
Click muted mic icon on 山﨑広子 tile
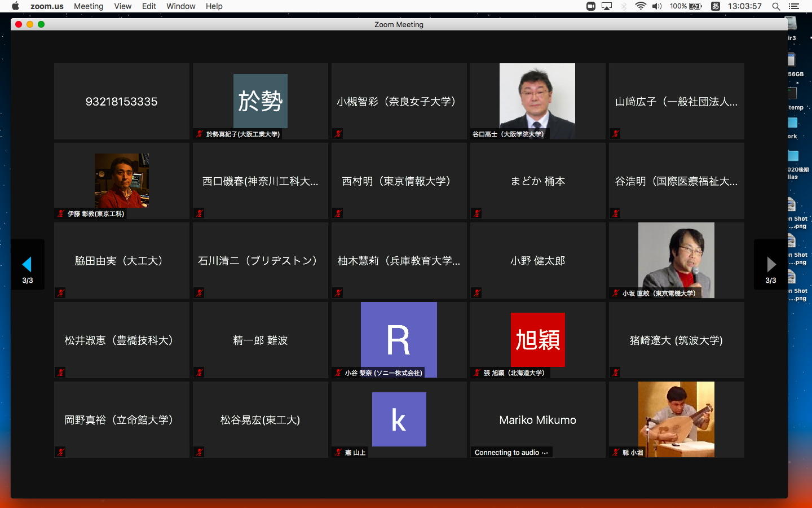616,134
